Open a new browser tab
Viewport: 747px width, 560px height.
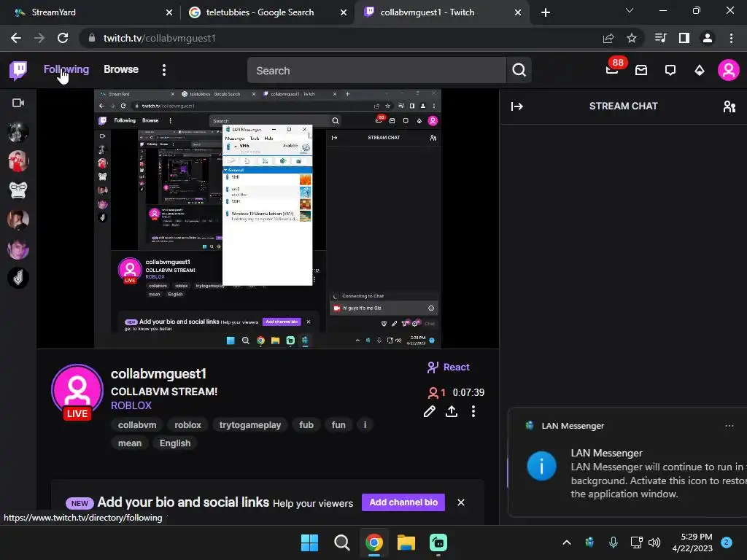click(x=546, y=12)
